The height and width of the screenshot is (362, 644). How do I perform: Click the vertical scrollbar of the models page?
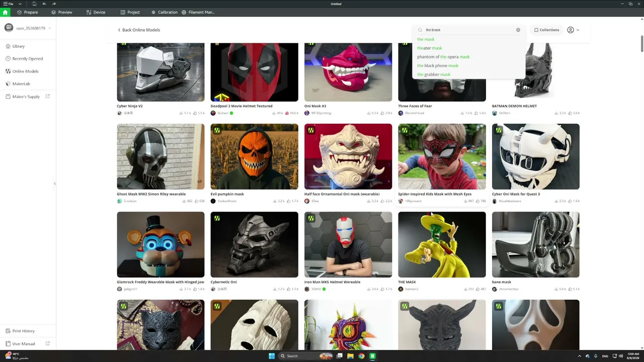pyautogui.click(x=642, y=43)
